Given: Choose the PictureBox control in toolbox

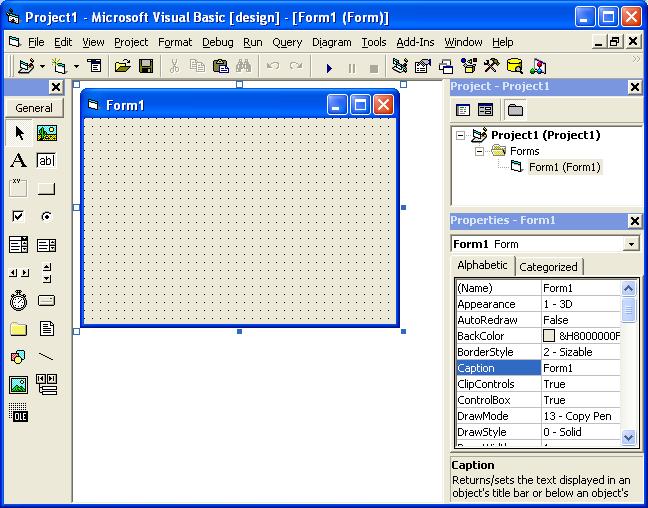Looking at the screenshot, I should tap(47, 133).
